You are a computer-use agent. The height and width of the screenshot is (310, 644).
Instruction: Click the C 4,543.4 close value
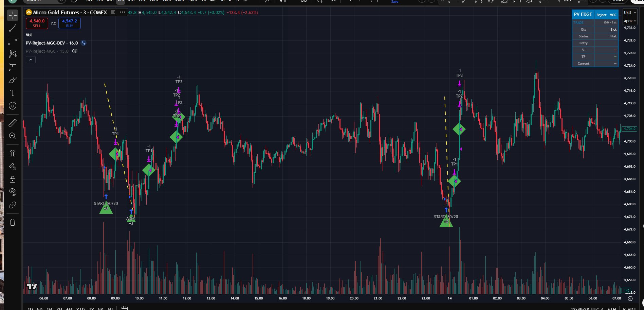coord(187,13)
